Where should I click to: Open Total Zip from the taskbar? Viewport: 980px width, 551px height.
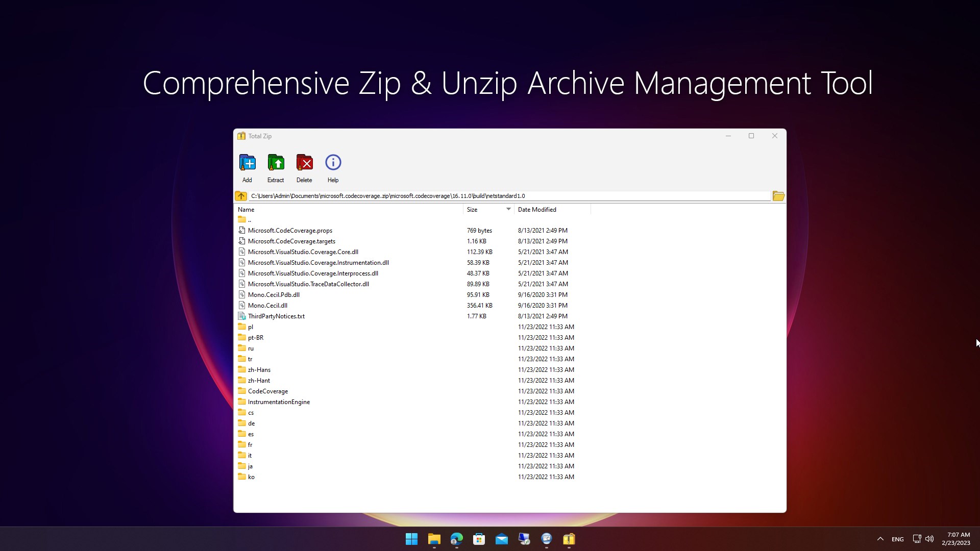[568, 539]
